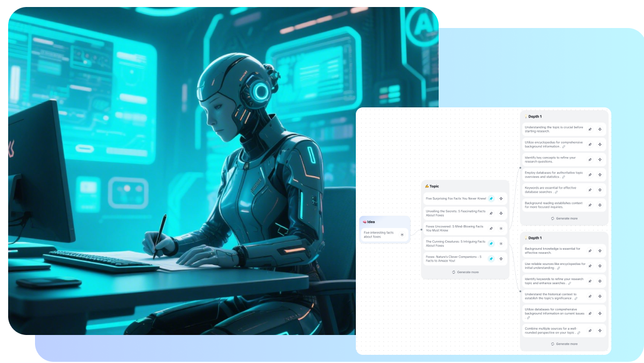Click the link icon in 'Utilize encyclopedias' card
The height and width of the screenshot is (363, 644).
click(563, 147)
